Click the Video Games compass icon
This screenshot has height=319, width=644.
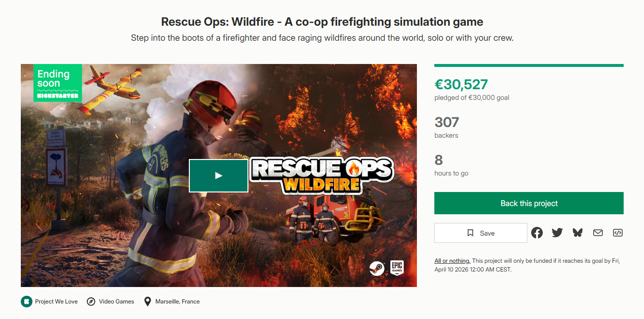(x=91, y=302)
